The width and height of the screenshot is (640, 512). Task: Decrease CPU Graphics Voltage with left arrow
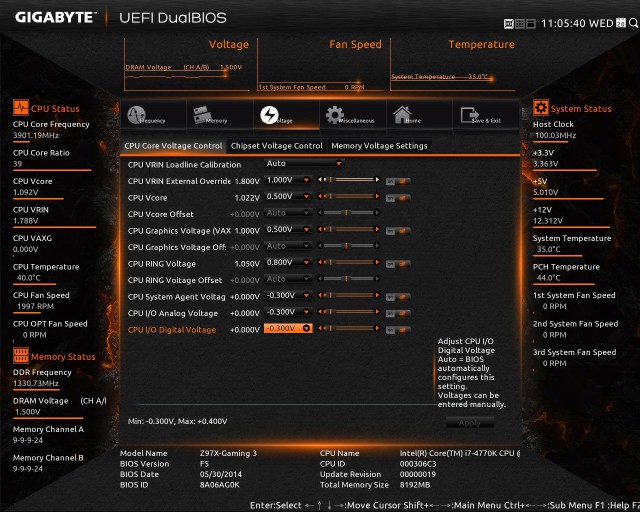(x=320, y=229)
